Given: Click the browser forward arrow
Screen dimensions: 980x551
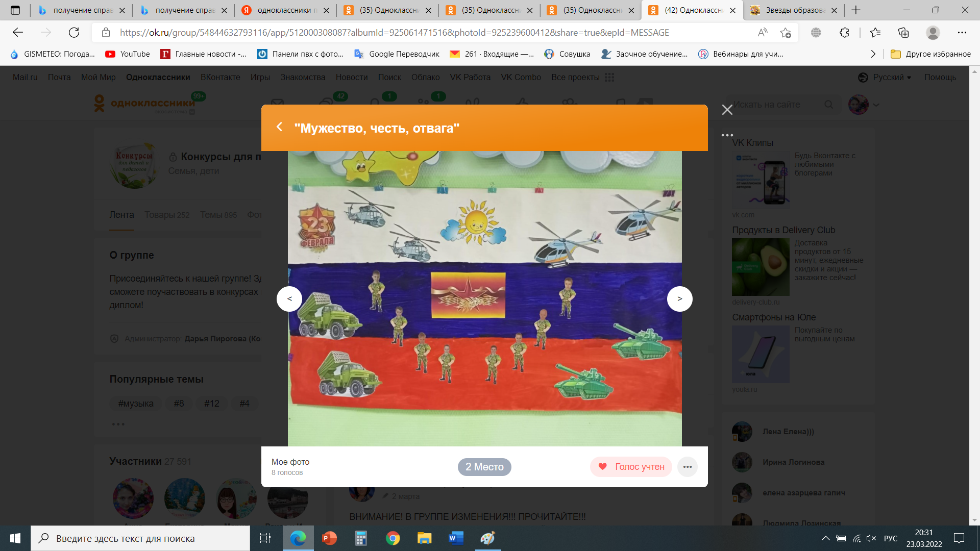Looking at the screenshot, I should [46, 33].
